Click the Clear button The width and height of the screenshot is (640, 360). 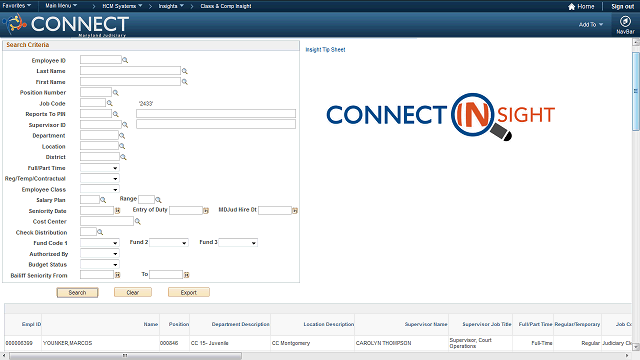click(133, 293)
